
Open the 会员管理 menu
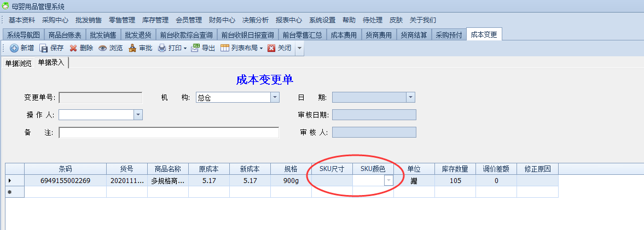tap(189, 20)
